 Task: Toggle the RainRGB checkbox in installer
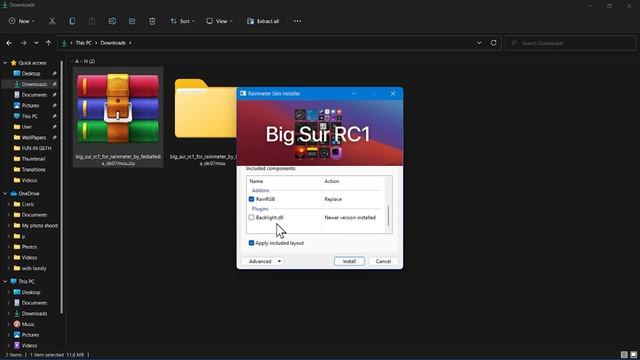(x=251, y=199)
